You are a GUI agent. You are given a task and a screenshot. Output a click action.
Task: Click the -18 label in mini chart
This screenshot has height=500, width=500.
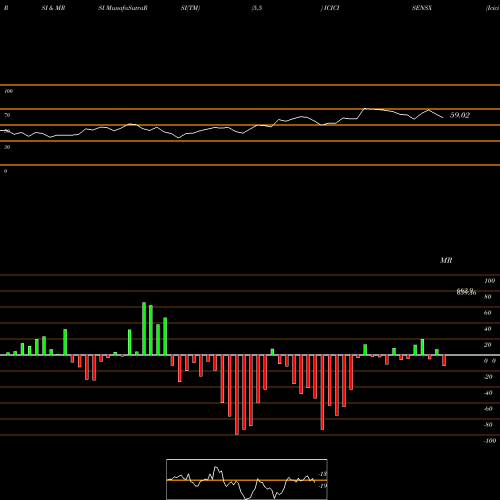[x=323, y=474]
